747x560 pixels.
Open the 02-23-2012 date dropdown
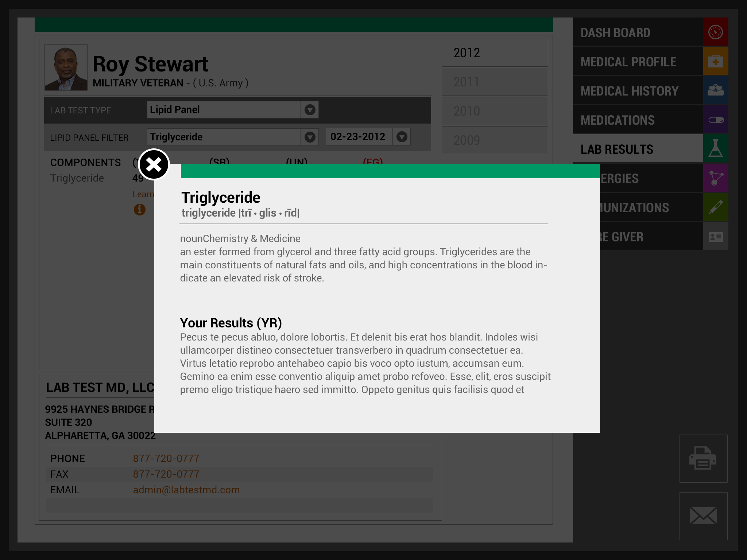tap(402, 137)
